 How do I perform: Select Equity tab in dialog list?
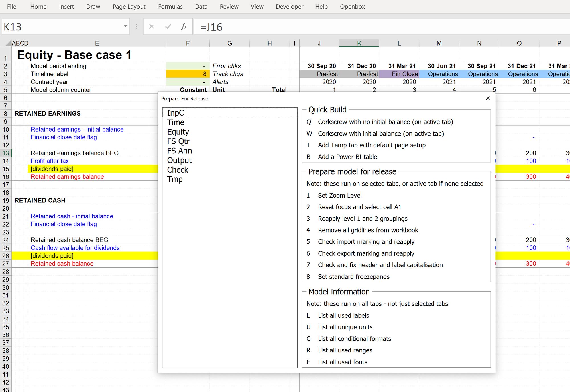178,132
